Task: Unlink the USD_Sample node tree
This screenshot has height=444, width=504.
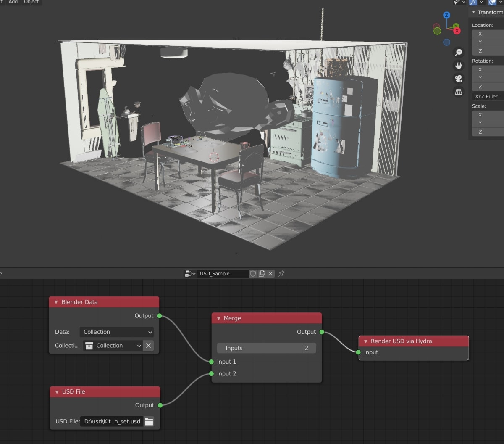Action: coord(270,273)
